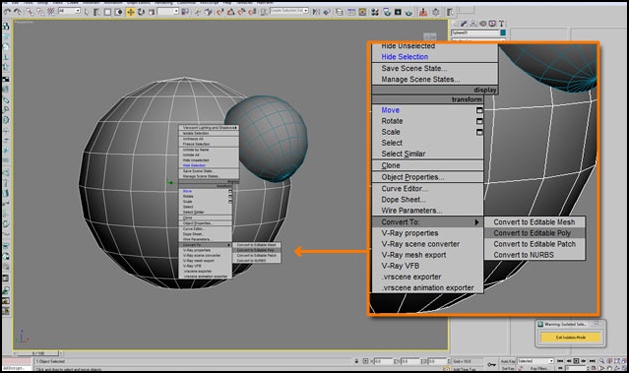Open the Layer Manager from the toolbar
The image size is (629, 373).
[339, 12]
